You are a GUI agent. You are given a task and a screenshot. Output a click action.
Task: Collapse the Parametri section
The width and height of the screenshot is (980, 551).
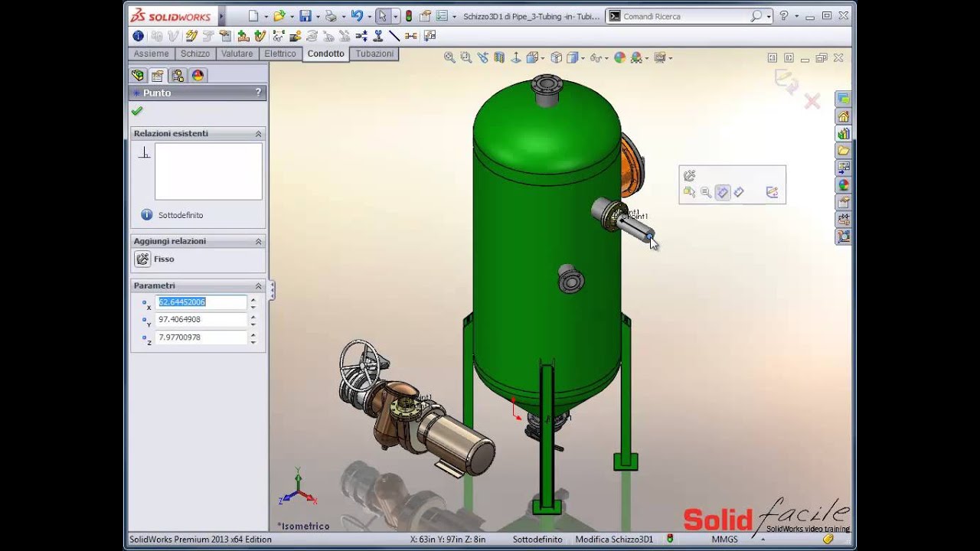[x=258, y=285]
